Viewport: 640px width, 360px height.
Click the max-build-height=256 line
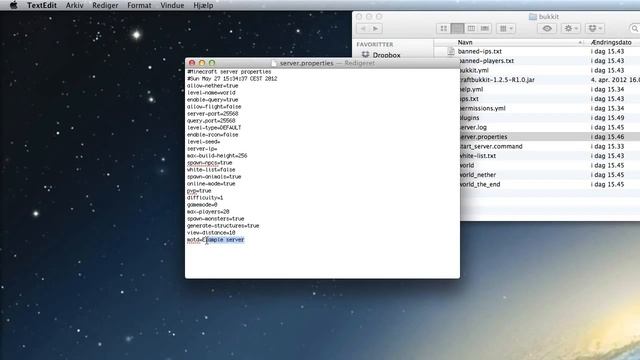click(217, 156)
